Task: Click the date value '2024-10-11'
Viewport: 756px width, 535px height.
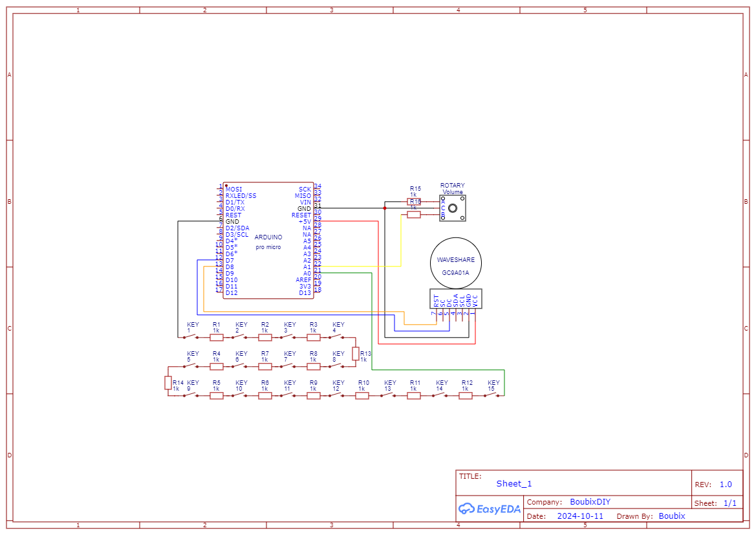Action: pyautogui.click(x=580, y=516)
